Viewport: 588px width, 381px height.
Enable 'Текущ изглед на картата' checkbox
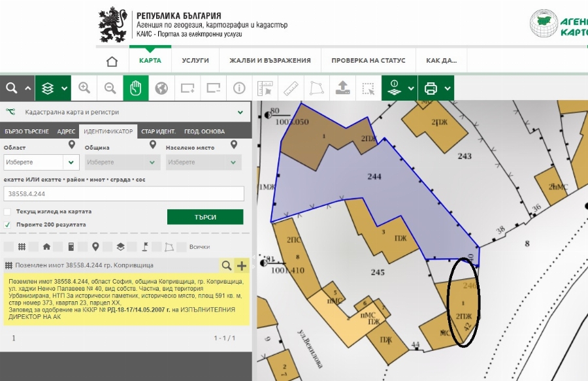8,212
